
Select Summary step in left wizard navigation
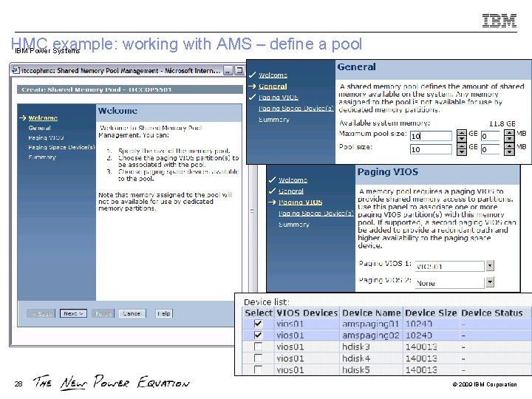click(x=42, y=157)
